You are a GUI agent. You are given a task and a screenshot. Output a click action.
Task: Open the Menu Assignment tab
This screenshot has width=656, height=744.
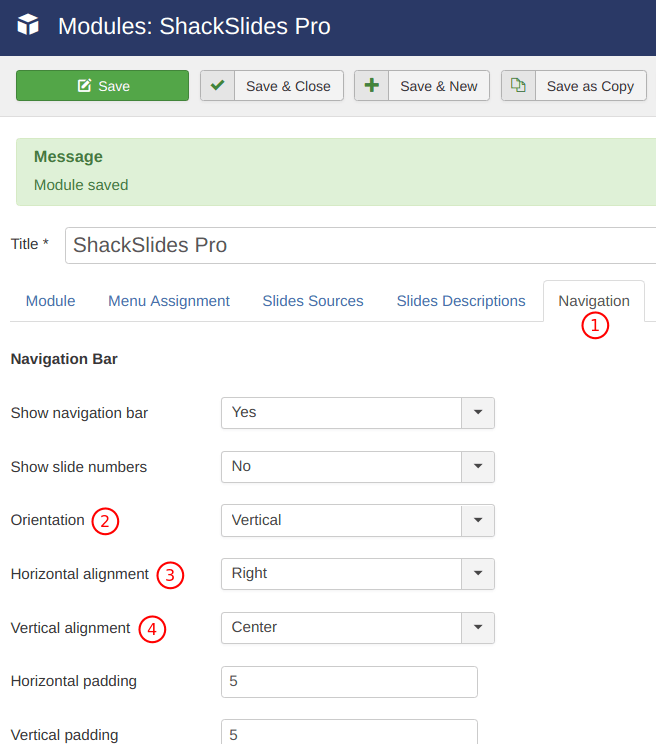(169, 301)
